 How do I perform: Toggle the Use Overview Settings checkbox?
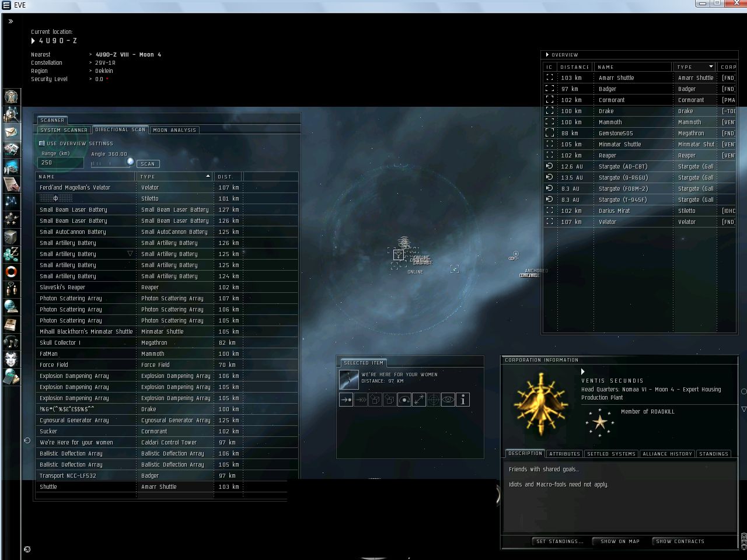point(42,143)
